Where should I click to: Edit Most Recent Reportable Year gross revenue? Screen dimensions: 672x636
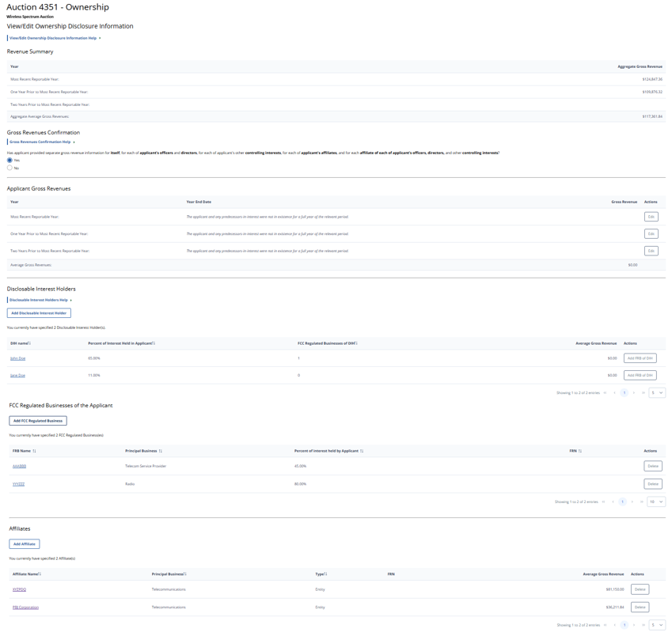point(651,217)
